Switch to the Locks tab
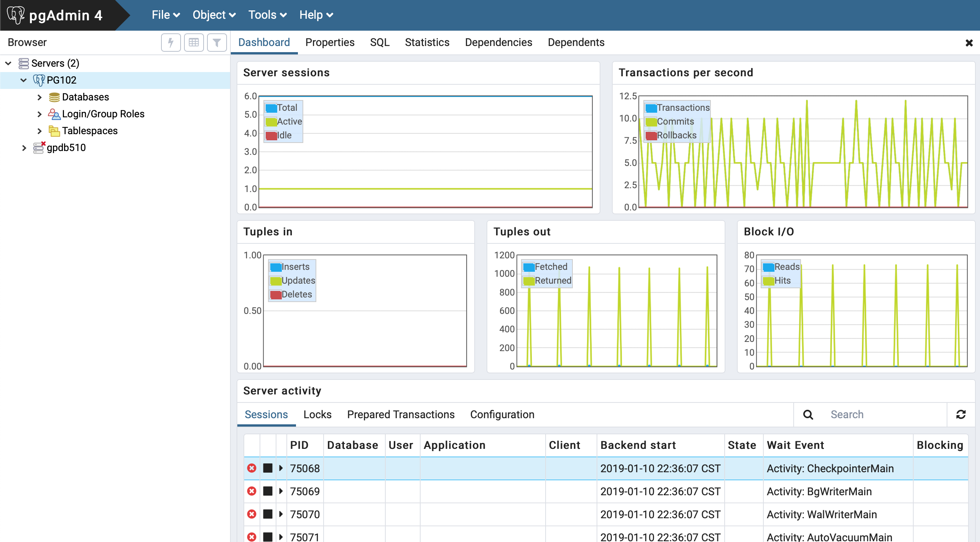 317,414
